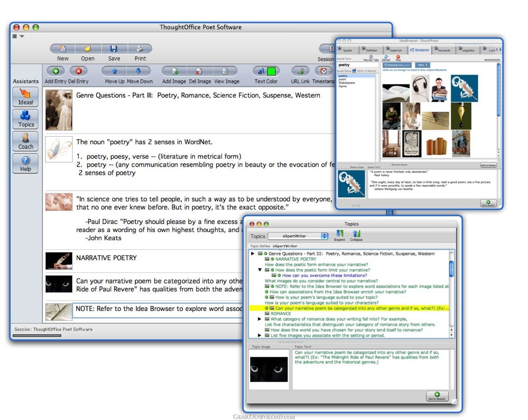Delete an entry using Del Entry
The image size is (528, 420).
click(x=78, y=71)
